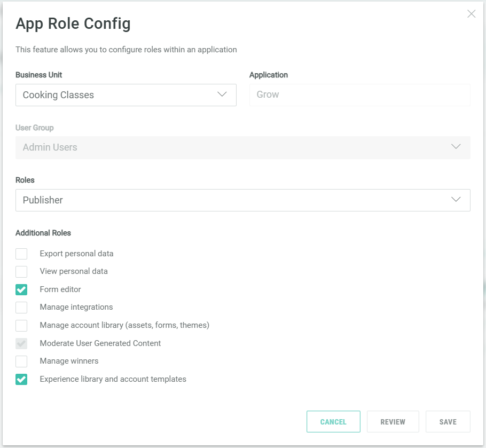The image size is (486, 448).
Task: Save the role configuration
Action: click(448, 422)
